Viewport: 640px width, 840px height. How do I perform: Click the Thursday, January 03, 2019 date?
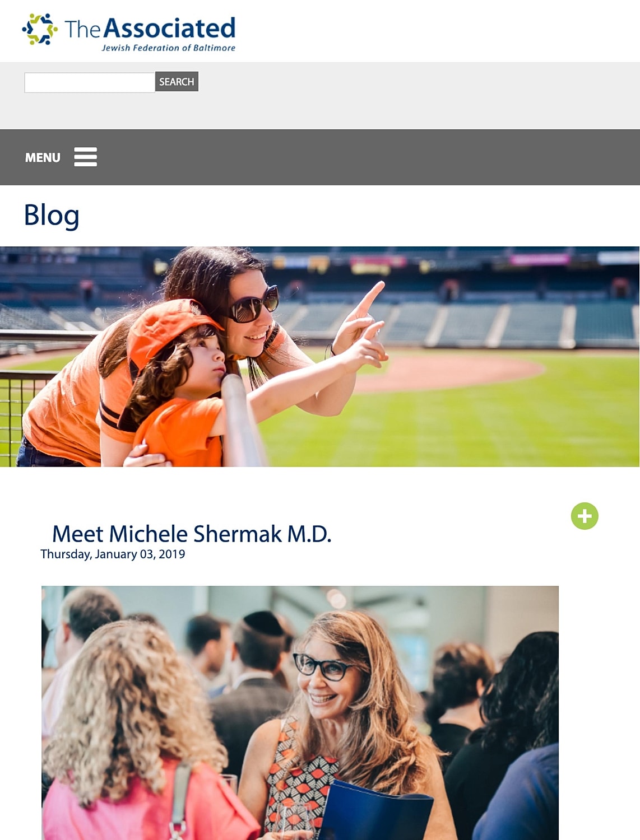(x=113, y=554)
